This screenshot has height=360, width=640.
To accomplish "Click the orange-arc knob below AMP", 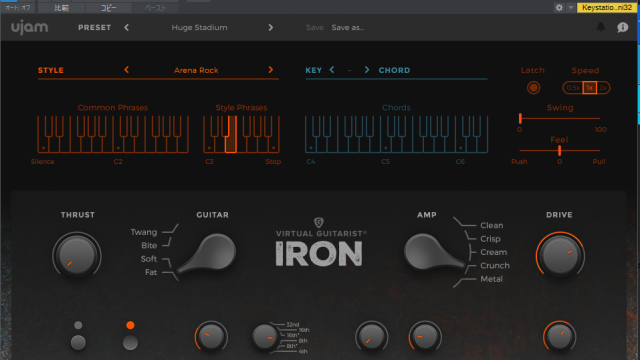I will tap(425, 337).
